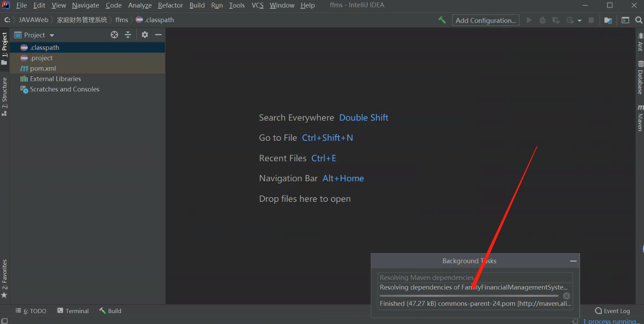Click the Build Project hammer icon
644x324 pixels.
pos(442,20)
